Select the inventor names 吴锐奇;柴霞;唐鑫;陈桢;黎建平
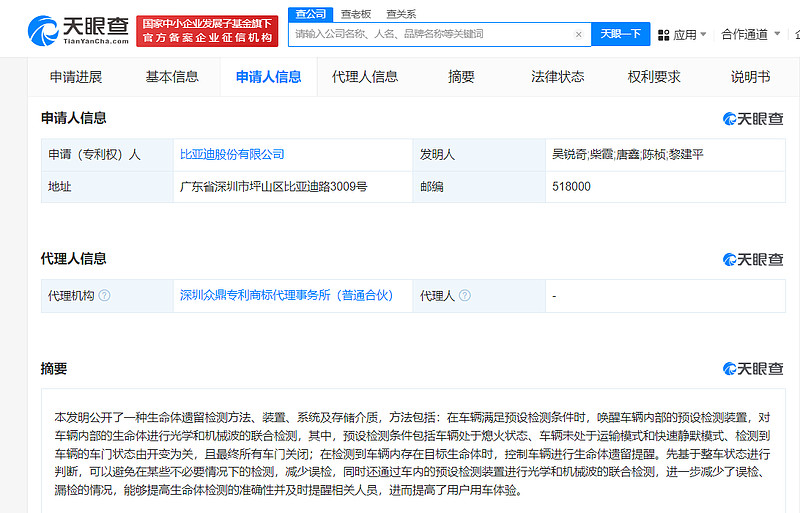Image resolution: width=800 pixels, height=513 pixels. click(x=628, y=154)
